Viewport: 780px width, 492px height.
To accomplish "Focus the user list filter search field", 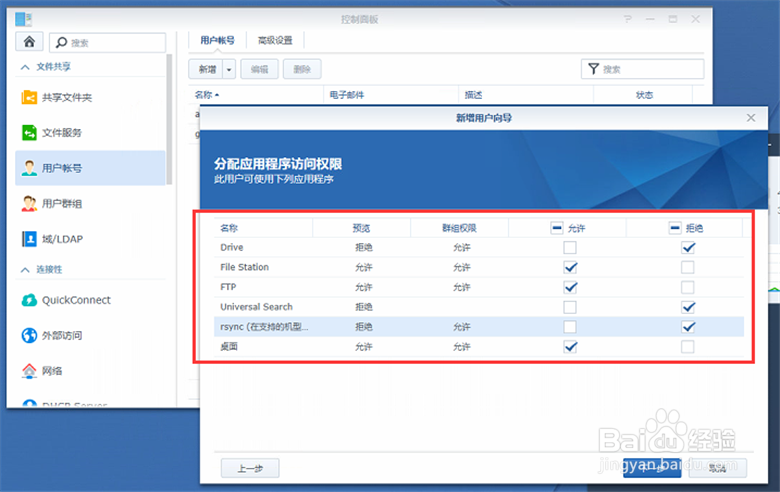I will pos(642,69).
